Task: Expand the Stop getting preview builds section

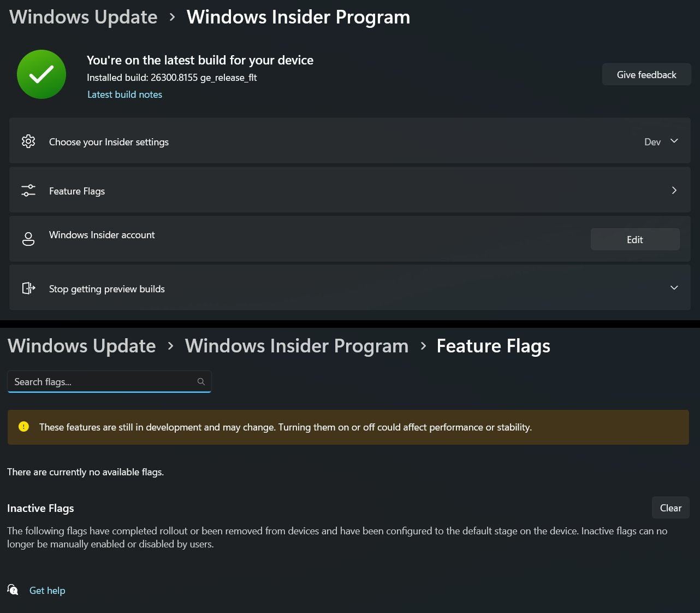Action: [x=674, y=288]
